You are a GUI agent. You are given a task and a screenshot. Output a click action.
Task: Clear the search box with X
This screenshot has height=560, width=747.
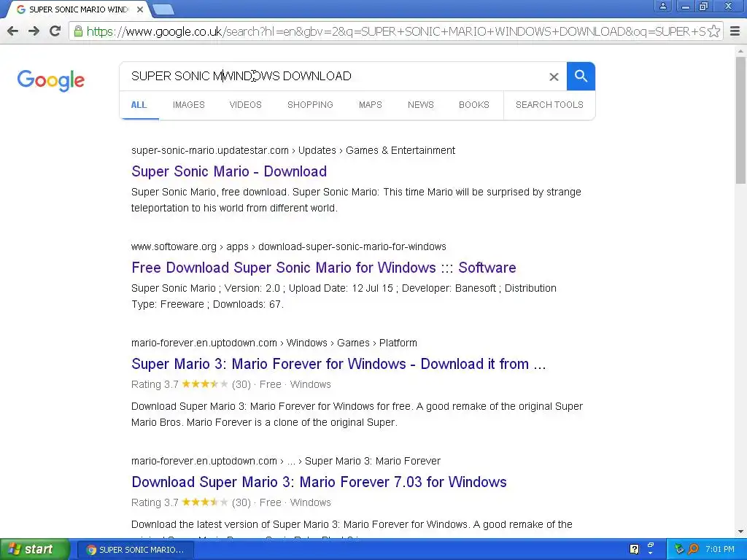(x=554, y=77)
